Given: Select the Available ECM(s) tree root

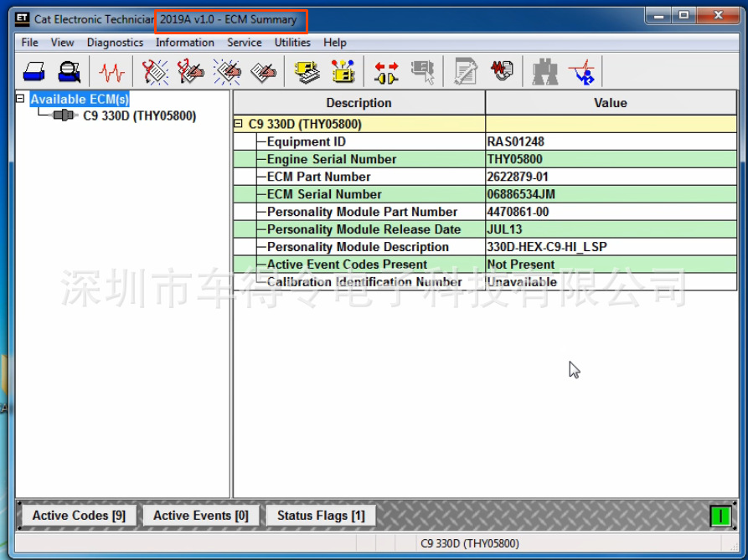Looking at the screenshot, I should tap(80, 99).
